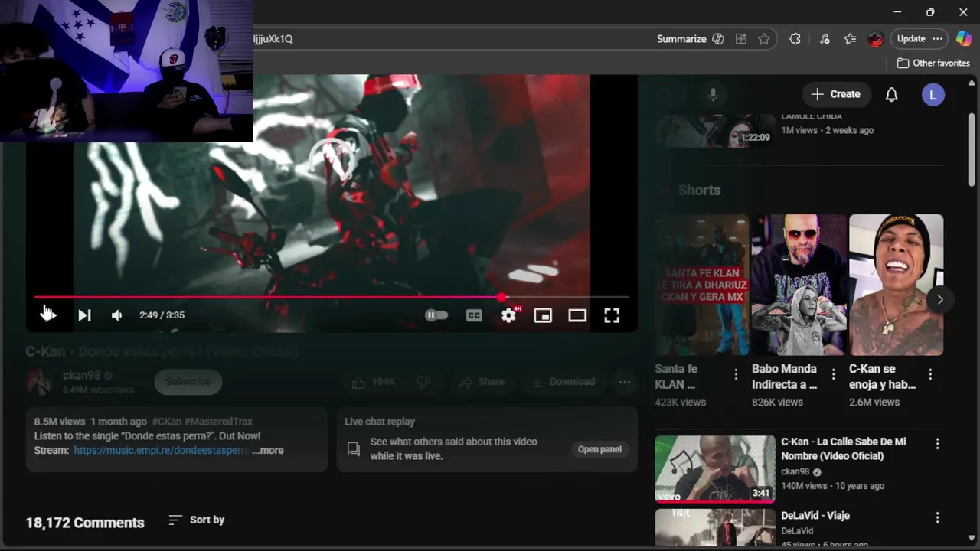Open the live chat replay panel
The width and height of the screenshot is (980, 551).
coord(599,449)
